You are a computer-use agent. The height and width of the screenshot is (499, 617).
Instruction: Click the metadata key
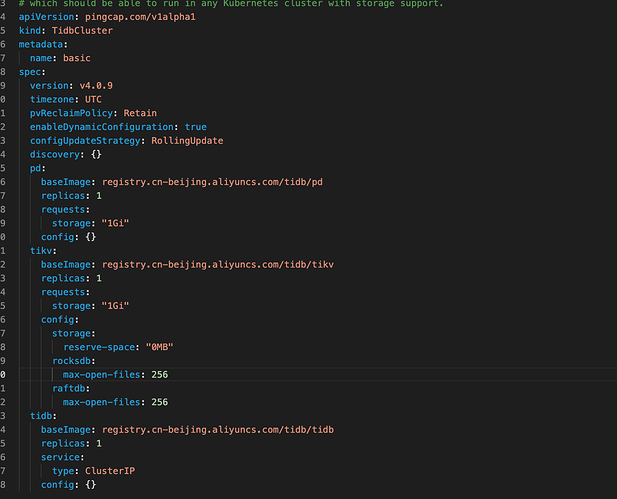coord(41,44)
